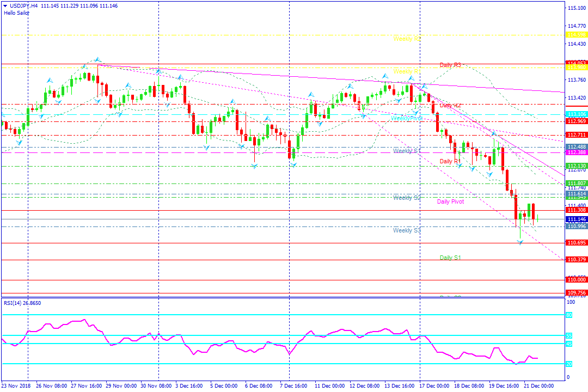The height and width of the screenshot is (392, 588).
Task: Click the RSI 80 level marker
Action: tap(569, 315)
